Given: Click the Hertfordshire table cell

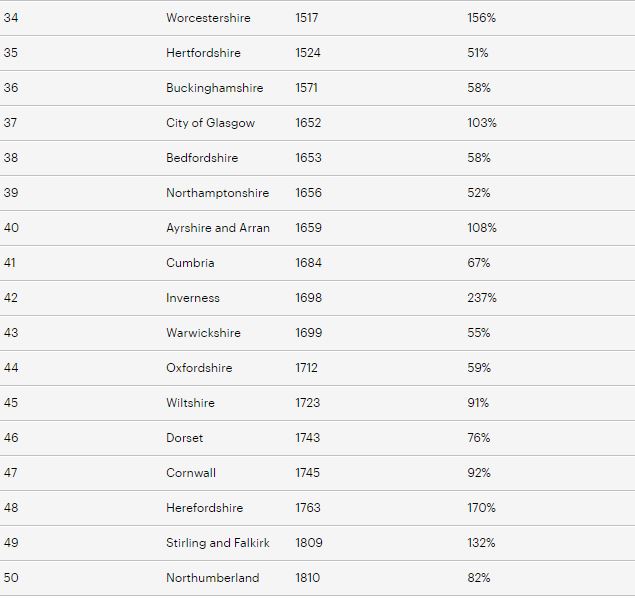Looking at the screenshot, I should (x=203, y=53).
